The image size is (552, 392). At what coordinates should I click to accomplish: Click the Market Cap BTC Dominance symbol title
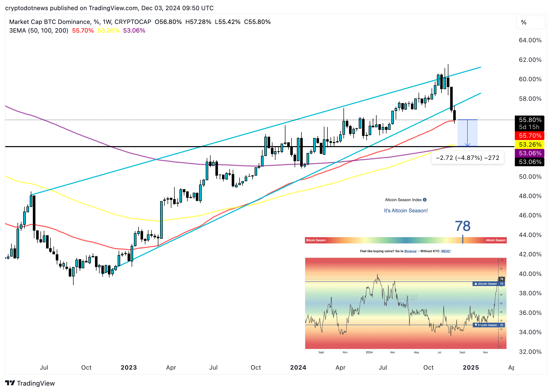pos(80,22)
